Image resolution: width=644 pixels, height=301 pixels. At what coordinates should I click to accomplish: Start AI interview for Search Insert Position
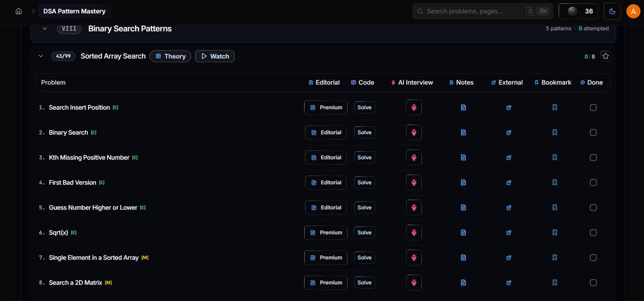coord(414,107)
